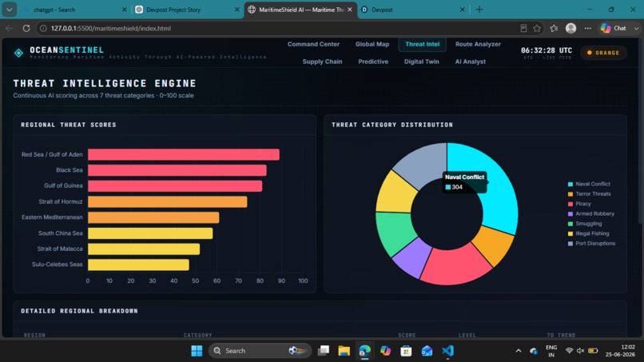This screenshot has width=644, height=362.
Task: Open Global Map nav item
Action: click(x=372, y=44)
